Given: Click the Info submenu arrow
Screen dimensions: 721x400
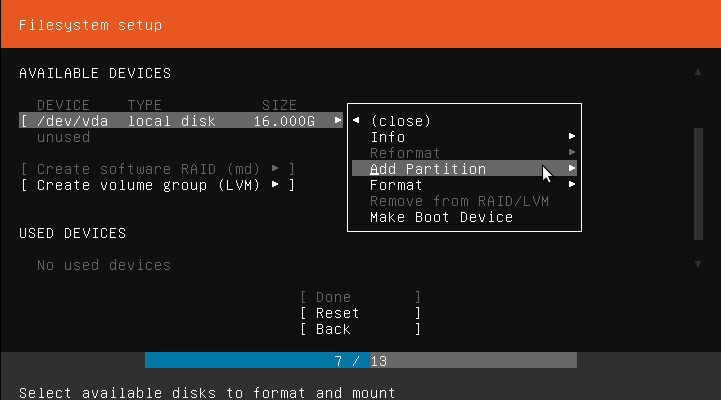Looking at the screenshot, I should (x=572, y=137).
